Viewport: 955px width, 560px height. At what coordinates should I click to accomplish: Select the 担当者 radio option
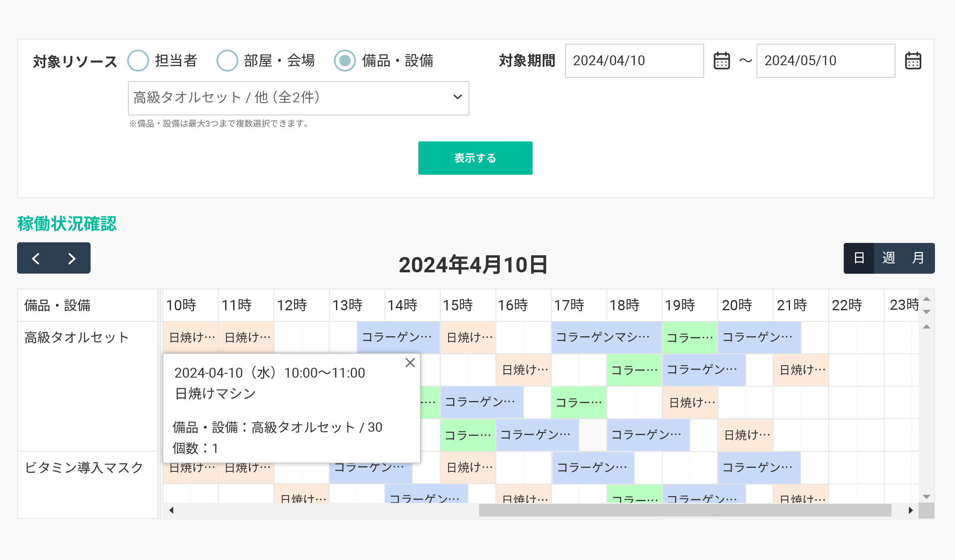coord(138,61)
